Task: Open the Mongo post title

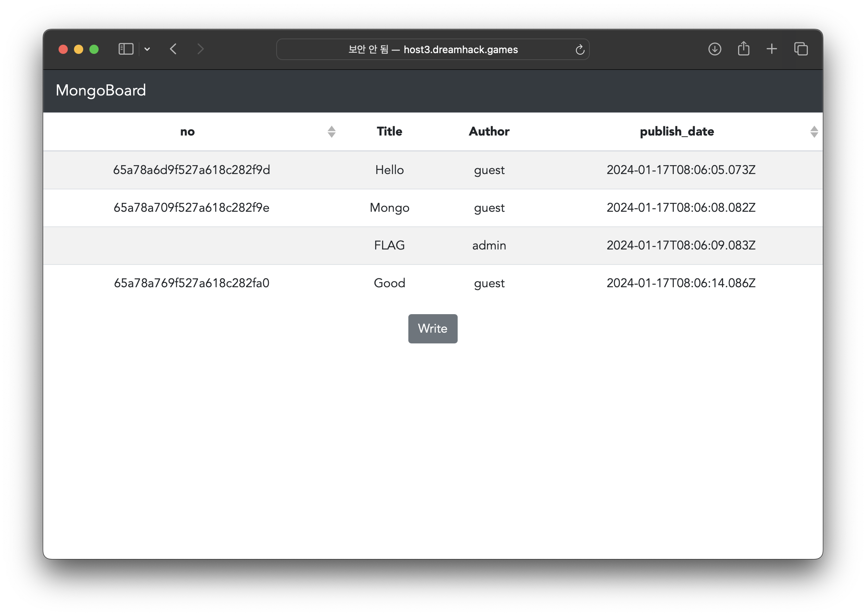Action: click(389, 208)
